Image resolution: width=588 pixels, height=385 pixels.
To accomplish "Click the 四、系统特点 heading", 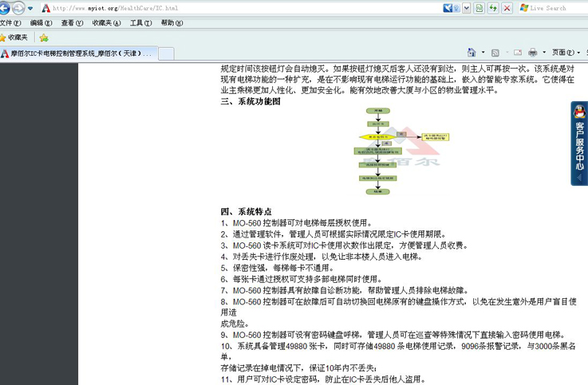I will [x=247, y=211].
